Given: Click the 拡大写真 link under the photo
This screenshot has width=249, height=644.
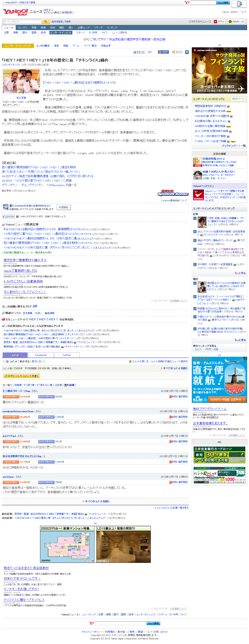Looking at the screenshot, I should tap(21, 98).
